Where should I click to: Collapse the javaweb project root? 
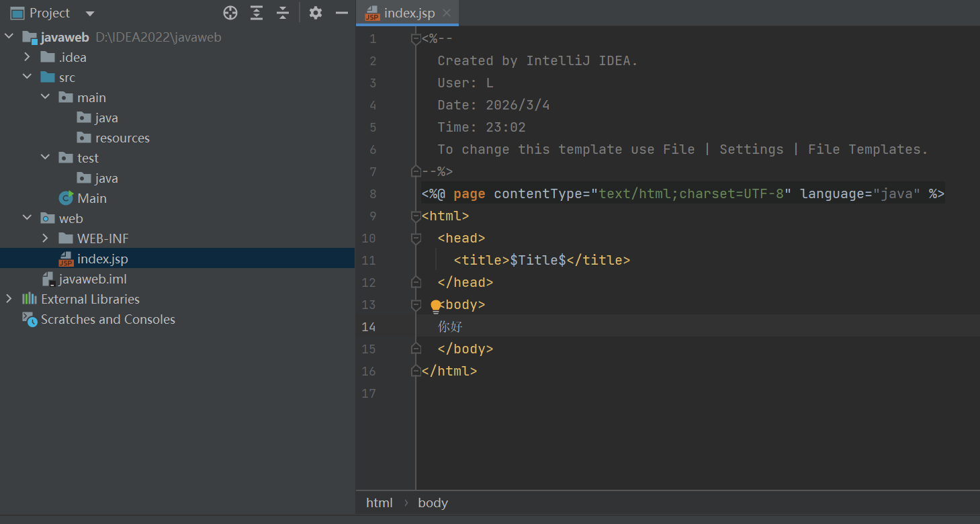pos(9,37)
